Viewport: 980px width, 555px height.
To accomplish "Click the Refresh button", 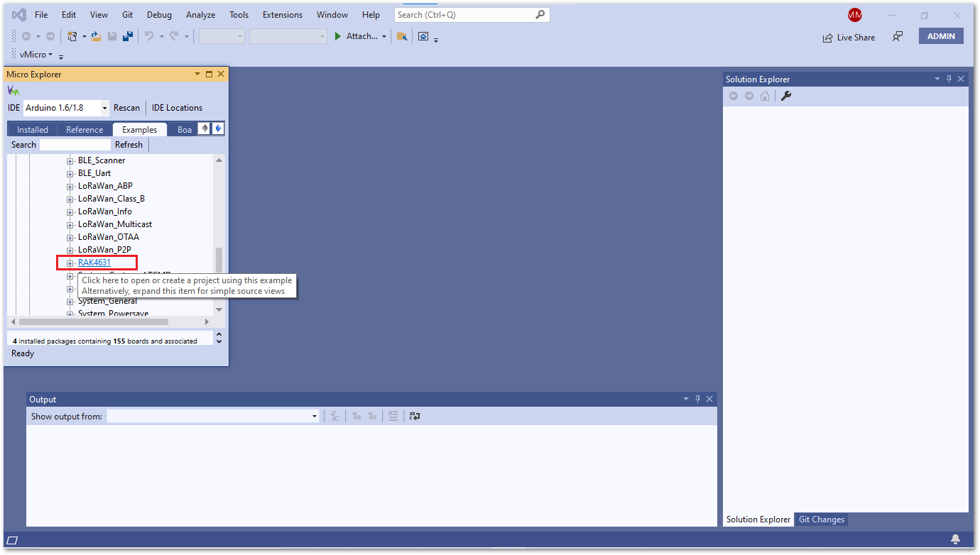I will coord(129,145).
